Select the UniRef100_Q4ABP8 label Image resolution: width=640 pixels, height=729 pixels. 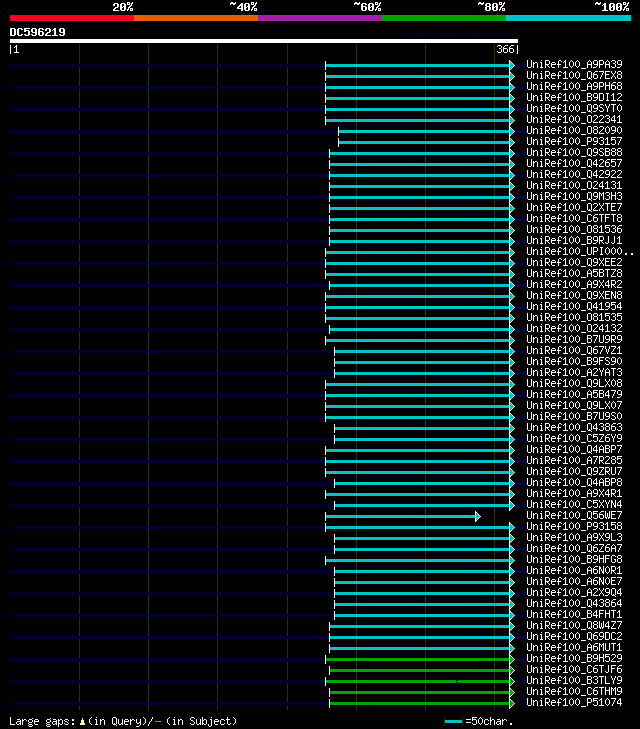574,483
